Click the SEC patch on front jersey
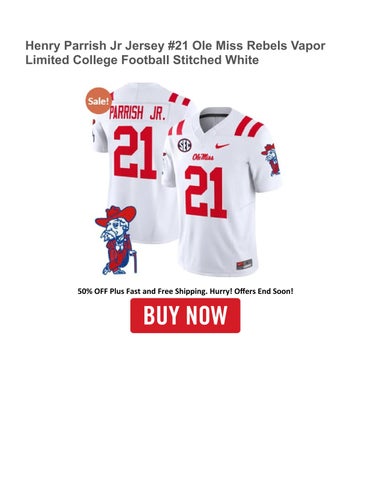Viewport: 371px width, 480px height. tap(184, 145)
